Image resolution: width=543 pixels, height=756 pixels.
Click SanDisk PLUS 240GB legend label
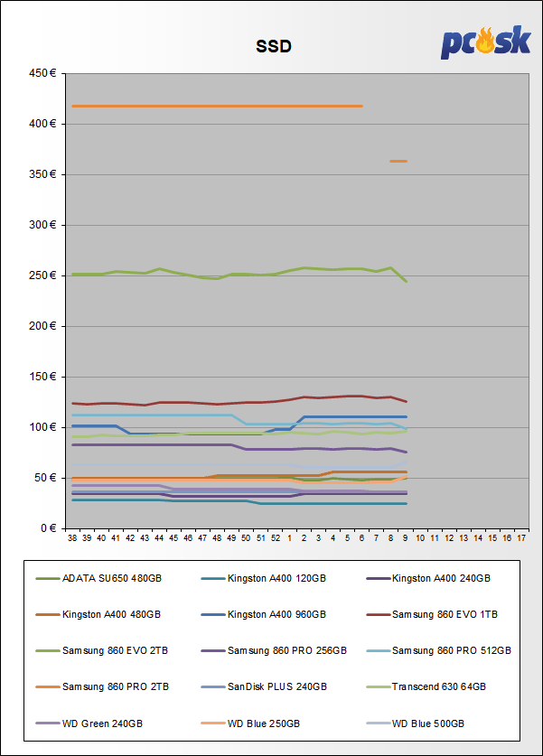276,686
